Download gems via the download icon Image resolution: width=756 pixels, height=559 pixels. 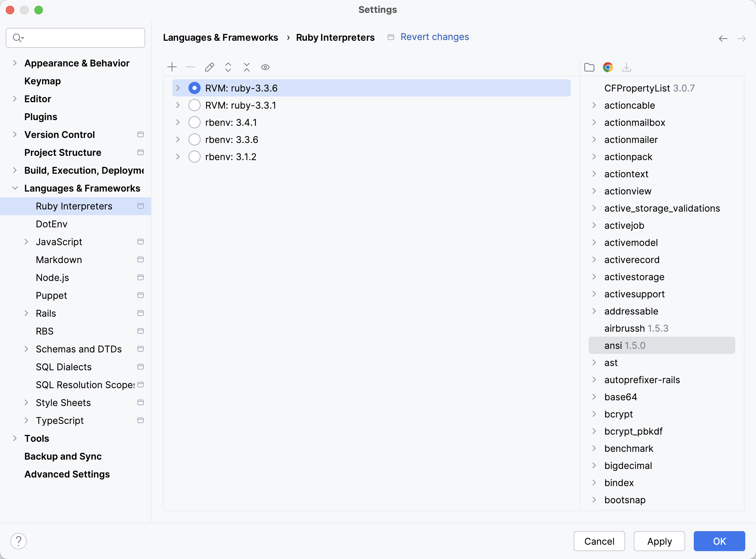(627, 67)
